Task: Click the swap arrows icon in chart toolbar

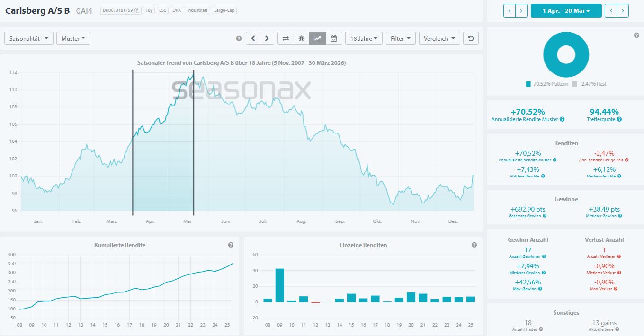Action: [286, 39]
